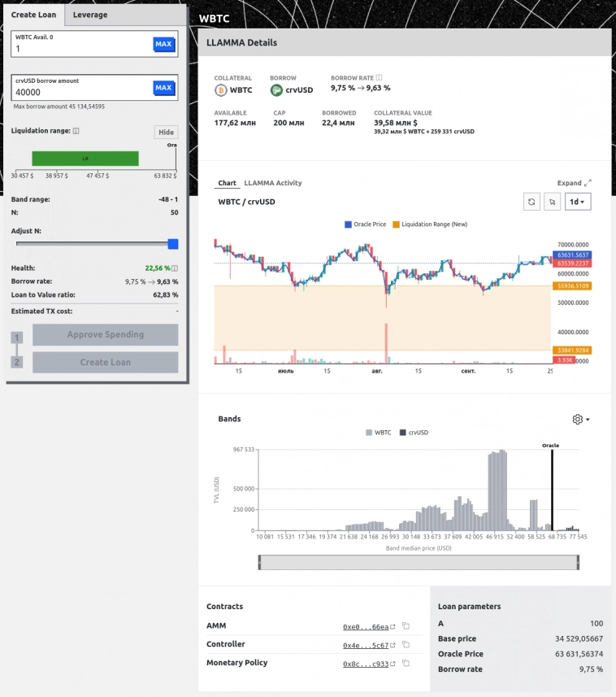
Task: Open the 1d timeframe dropdown
Action: pos(577,202)
